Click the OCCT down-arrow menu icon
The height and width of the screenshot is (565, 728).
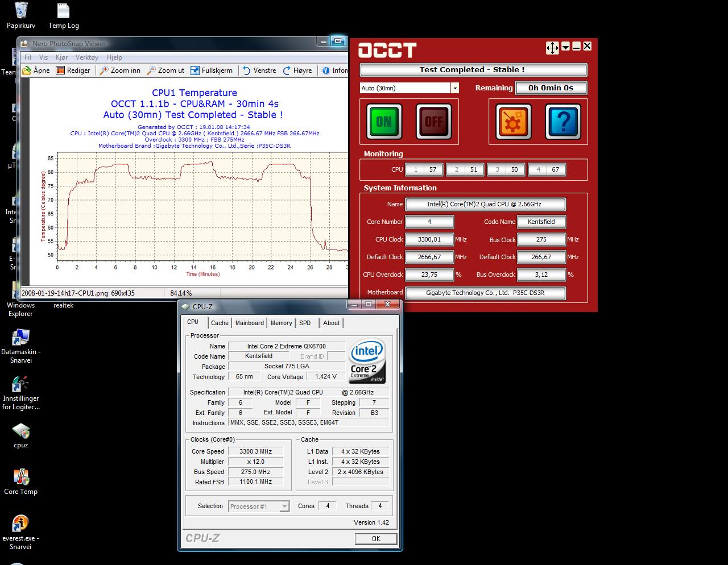(566, 47)
